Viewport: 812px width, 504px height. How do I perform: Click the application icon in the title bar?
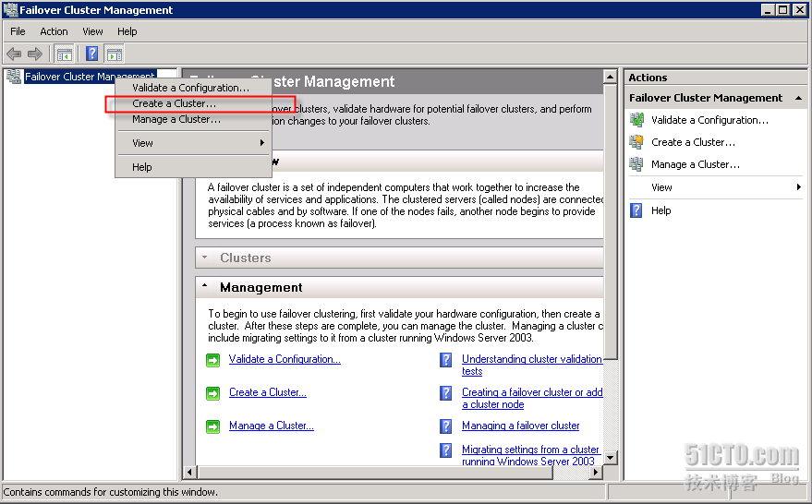click(10, 10)
